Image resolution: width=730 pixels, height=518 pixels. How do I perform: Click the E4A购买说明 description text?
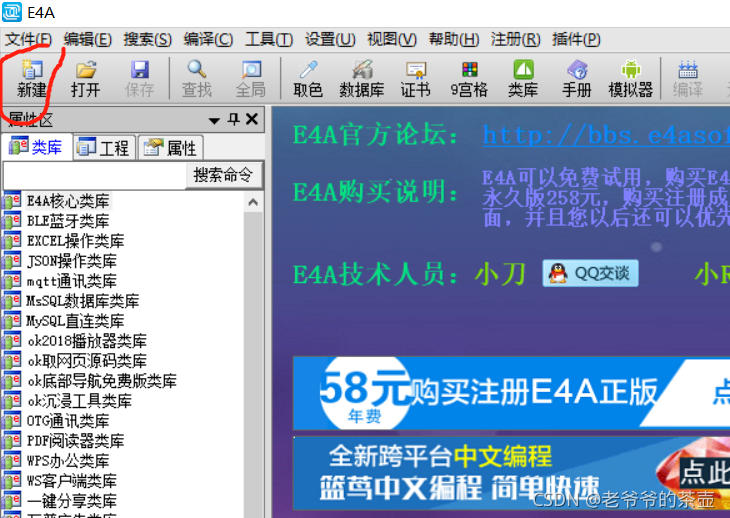pyautogui.click(x=606, y=197)
